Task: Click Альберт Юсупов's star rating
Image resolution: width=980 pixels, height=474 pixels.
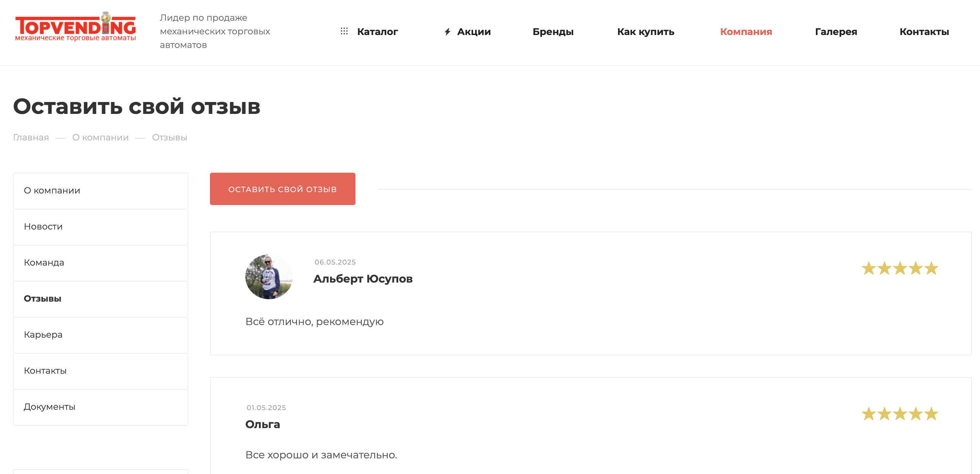Action: (900, 268)
